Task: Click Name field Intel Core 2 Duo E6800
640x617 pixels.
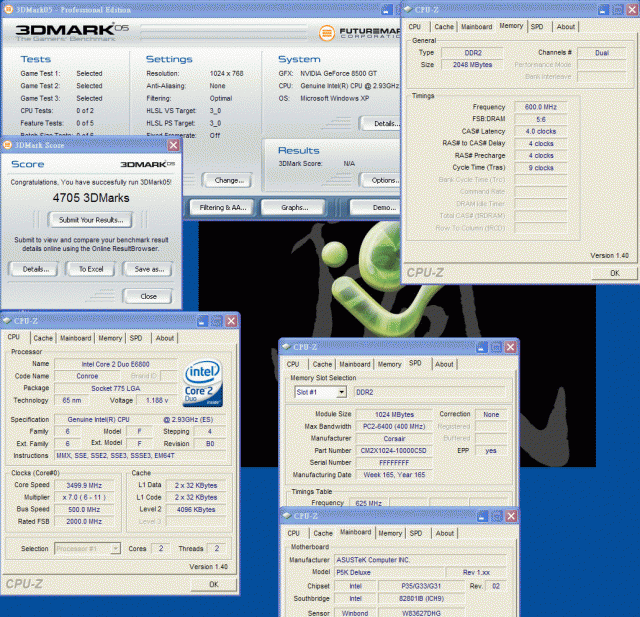Action: click(116, 364)
